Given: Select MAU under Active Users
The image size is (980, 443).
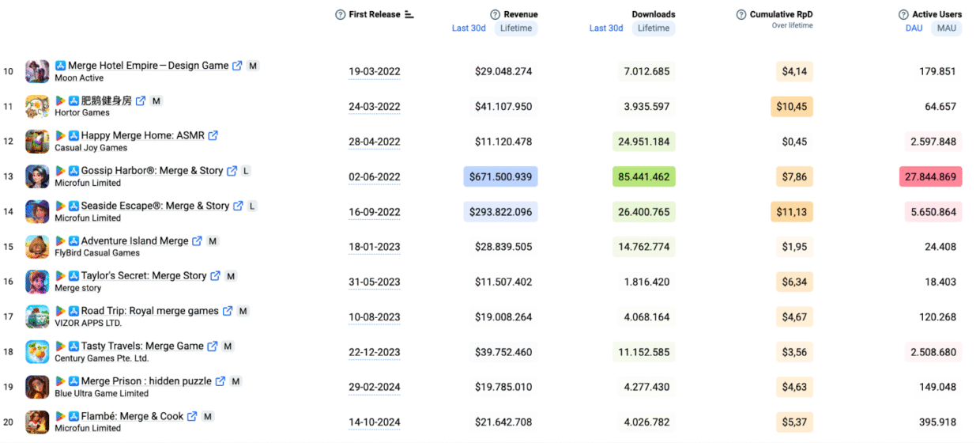Looking at the screenshot, I should pyautogui.click(x=945, y=28).
